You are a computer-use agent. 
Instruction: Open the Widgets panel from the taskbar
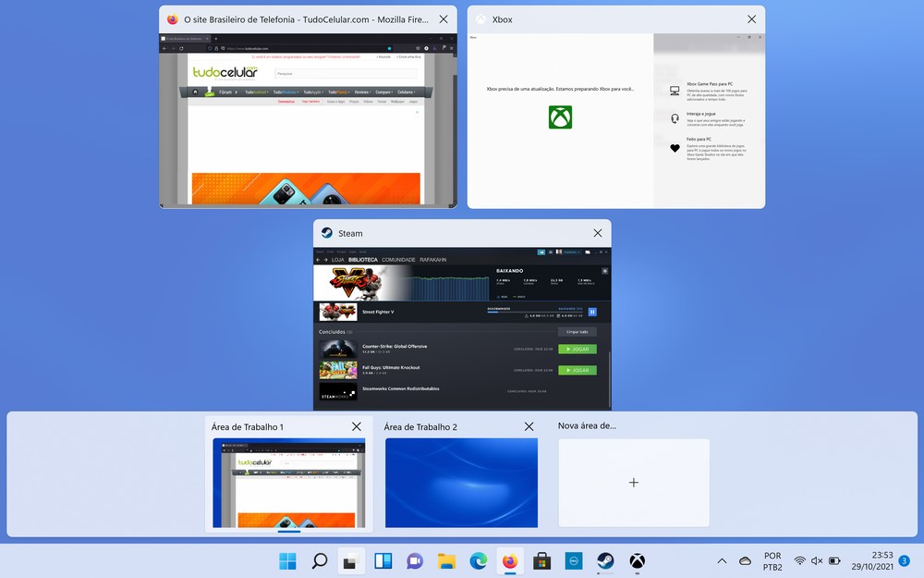tap(383, 560)
